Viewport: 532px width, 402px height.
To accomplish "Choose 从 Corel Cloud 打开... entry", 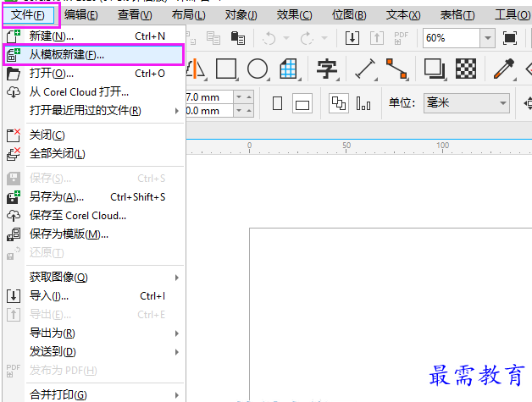I will tap(94, 92).
